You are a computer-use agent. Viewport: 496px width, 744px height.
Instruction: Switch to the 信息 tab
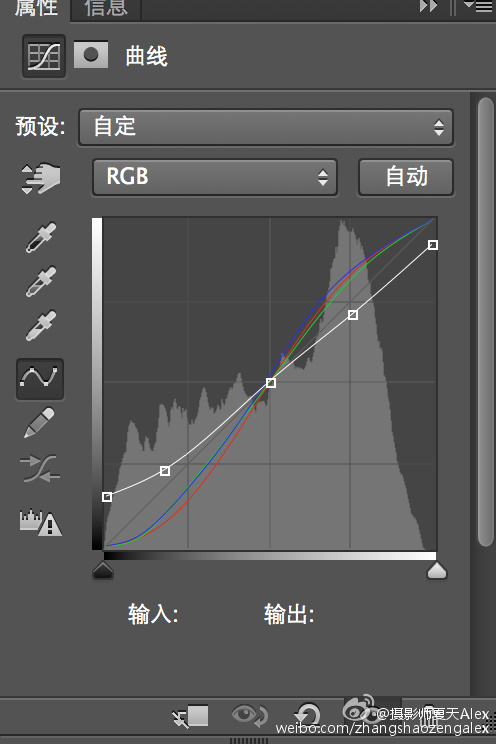106,9
